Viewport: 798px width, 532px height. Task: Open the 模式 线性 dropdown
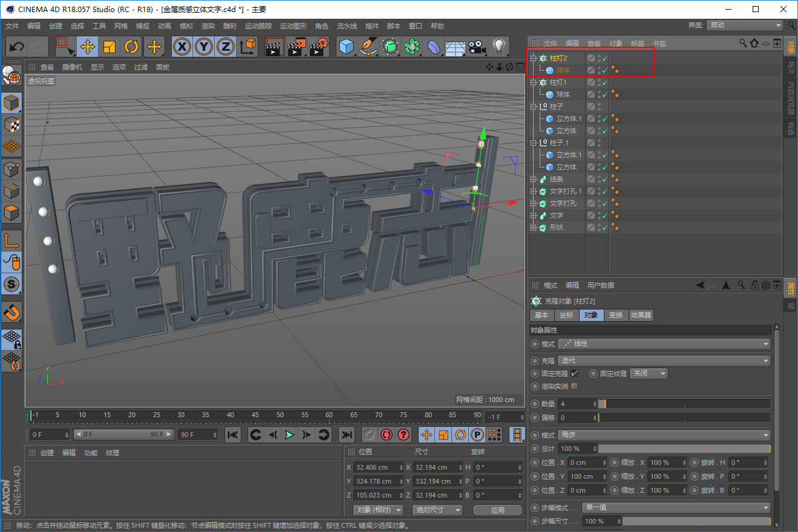[664, 344]
